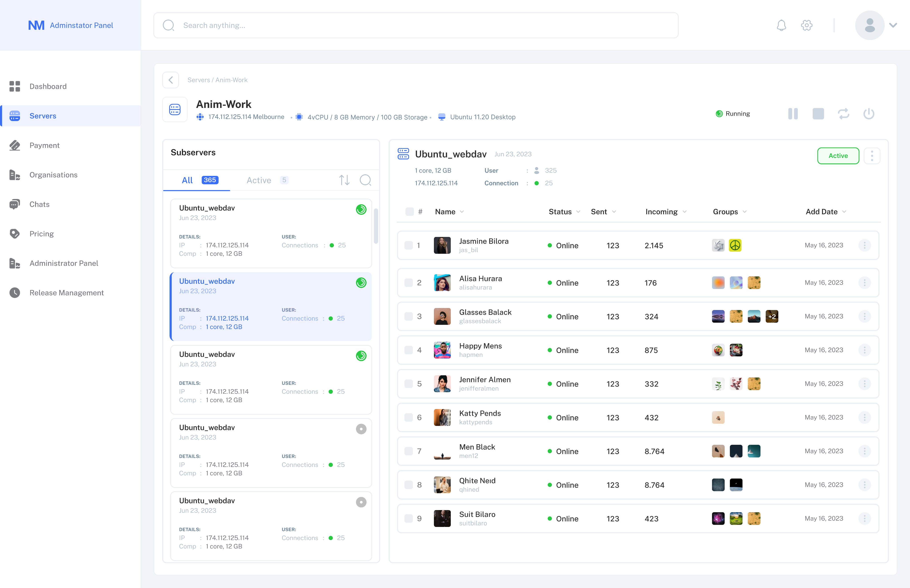Go back using the breadcrumb arrow

pyautogui.click(x=171, y=80)
